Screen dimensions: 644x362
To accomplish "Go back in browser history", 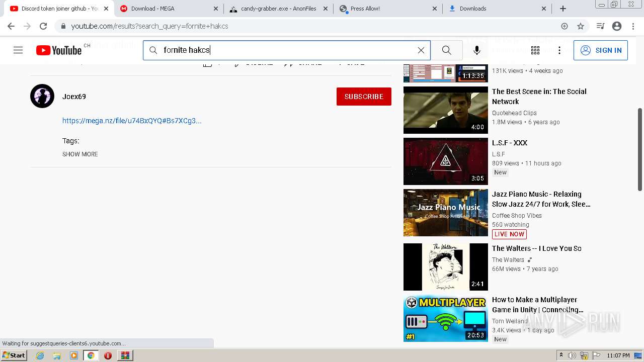I will click(11, 26).
